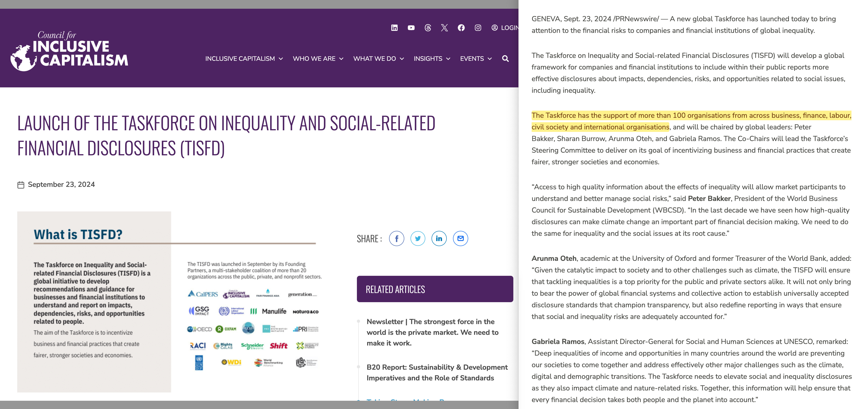
Task: Click the bold name Gabriela Ramos
Action: tap(558, 342)
